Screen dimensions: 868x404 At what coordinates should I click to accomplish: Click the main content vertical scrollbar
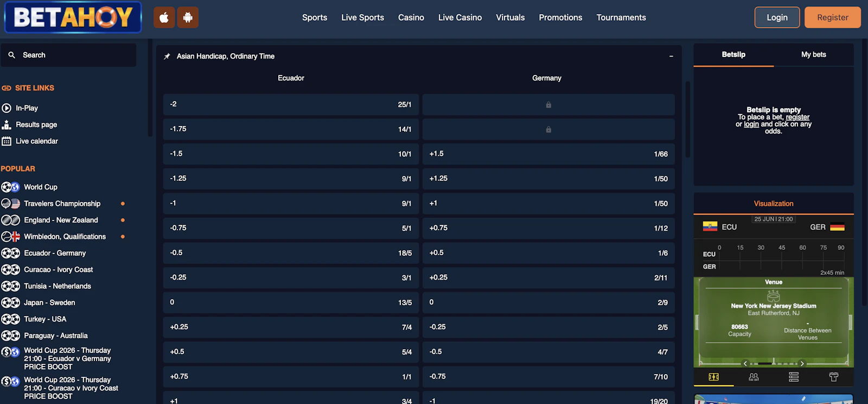point(688,119)
